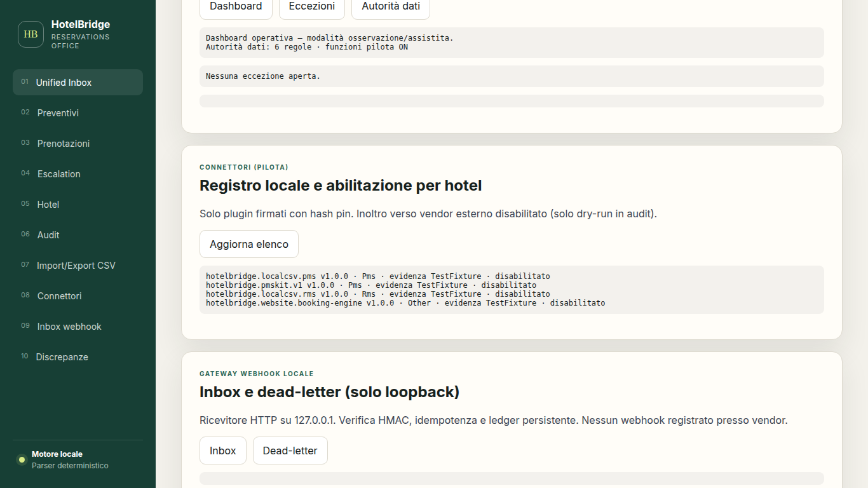Click the 'CONNETTORI (PILOTA)' label
Screen dimensions: 868x488
[x=244, y=167]
